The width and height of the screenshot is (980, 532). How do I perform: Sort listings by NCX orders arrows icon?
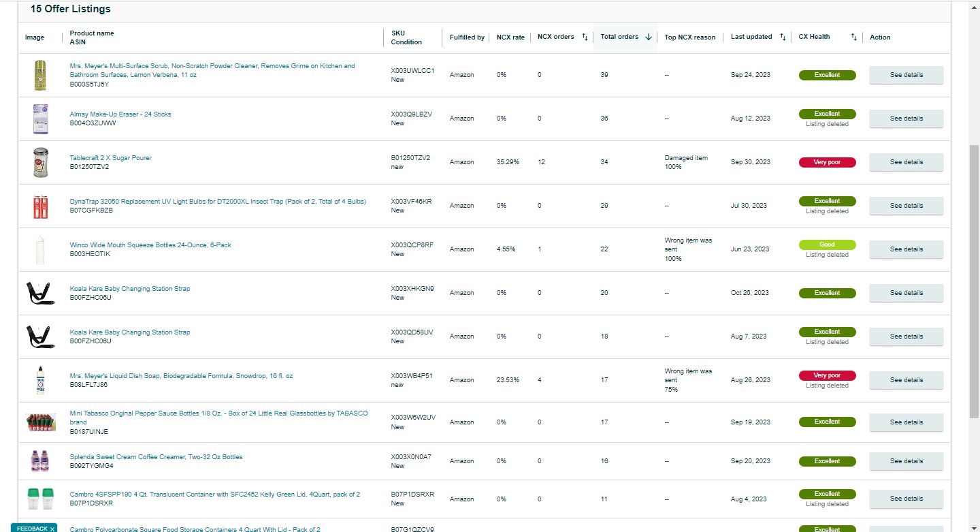585,37
